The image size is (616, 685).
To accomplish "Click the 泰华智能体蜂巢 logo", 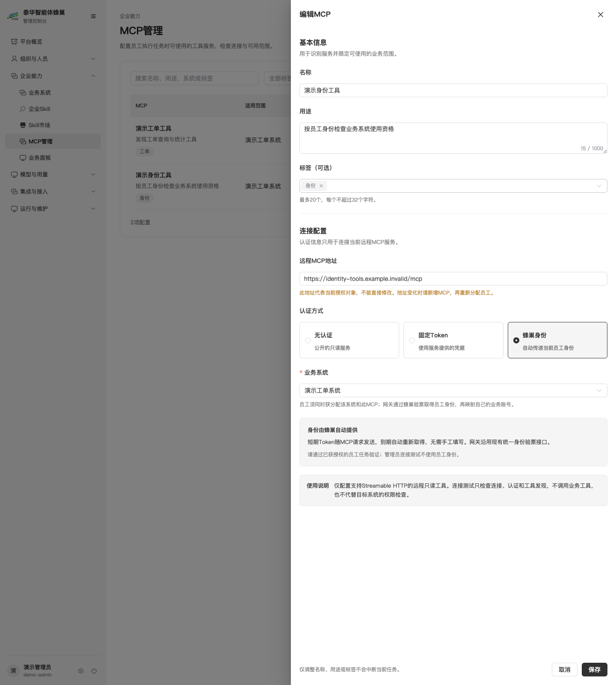I will [12, 16].
